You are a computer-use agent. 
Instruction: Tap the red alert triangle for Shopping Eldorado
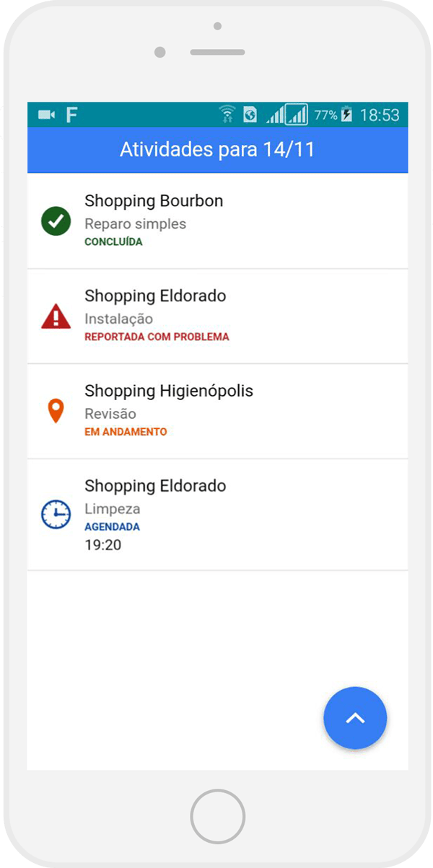[x=56, y=316]
